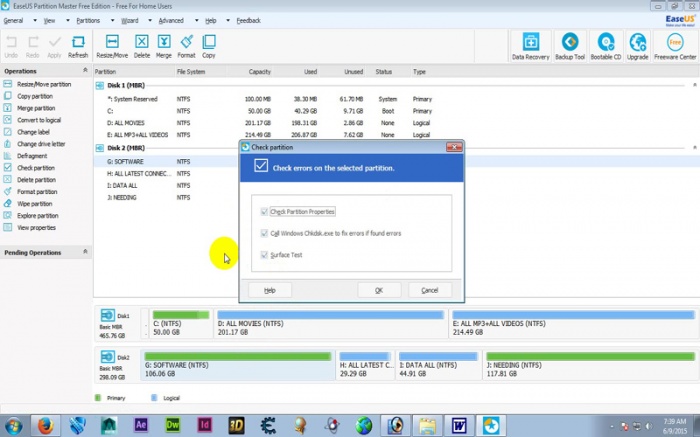The image size is (700, 437).
Task: Open the Bootable CD creator
Action: point(607,45)
